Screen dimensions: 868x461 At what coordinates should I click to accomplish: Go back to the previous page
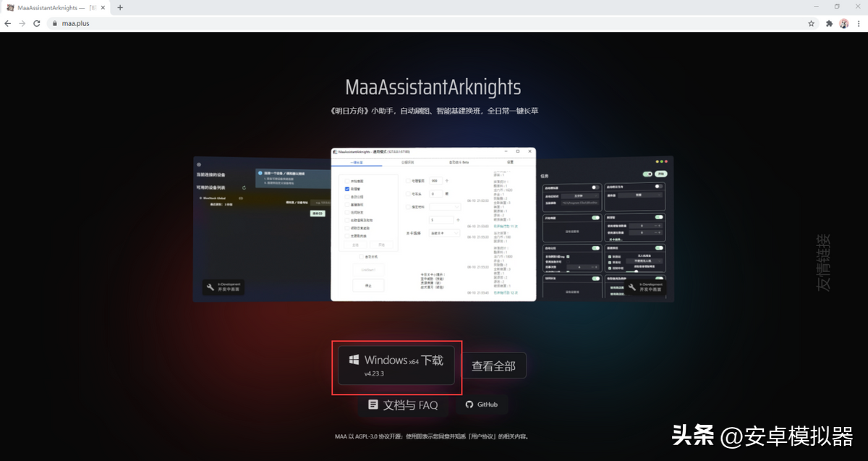[7, 23]
